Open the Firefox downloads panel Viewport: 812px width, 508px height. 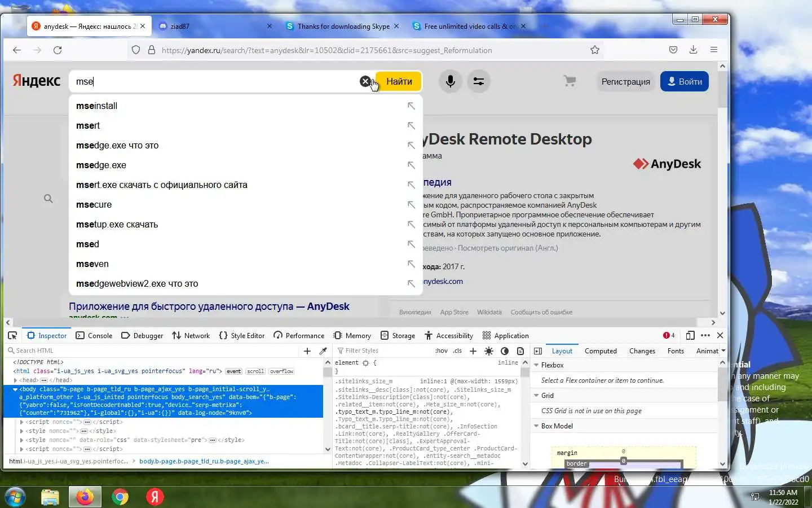coord(693,50)
